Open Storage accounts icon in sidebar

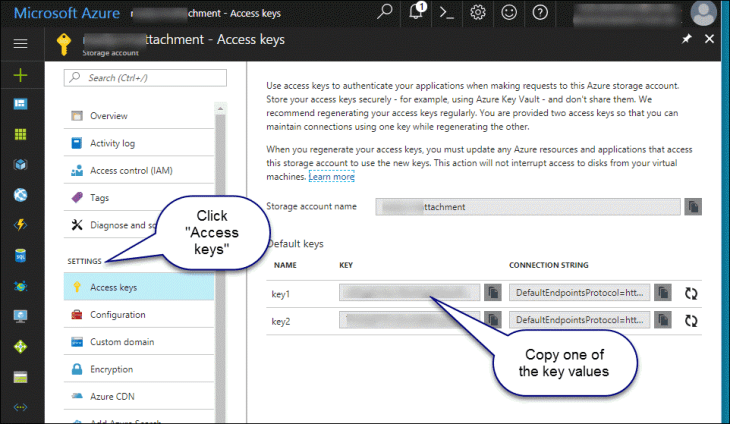click(20, 377)
